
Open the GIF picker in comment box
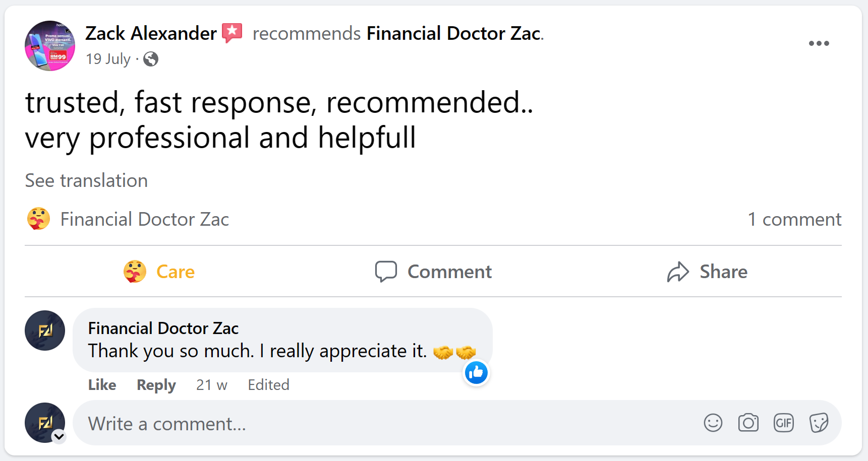(783, 423)
